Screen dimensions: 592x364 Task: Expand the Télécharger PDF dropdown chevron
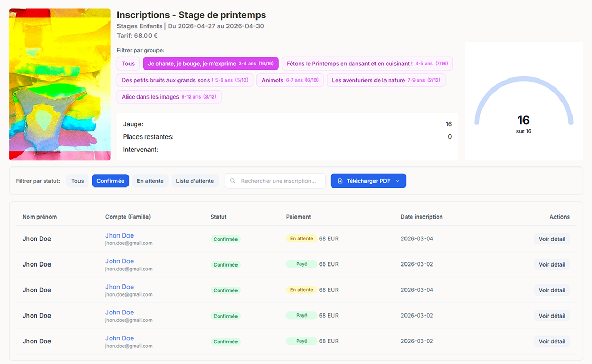397,181
